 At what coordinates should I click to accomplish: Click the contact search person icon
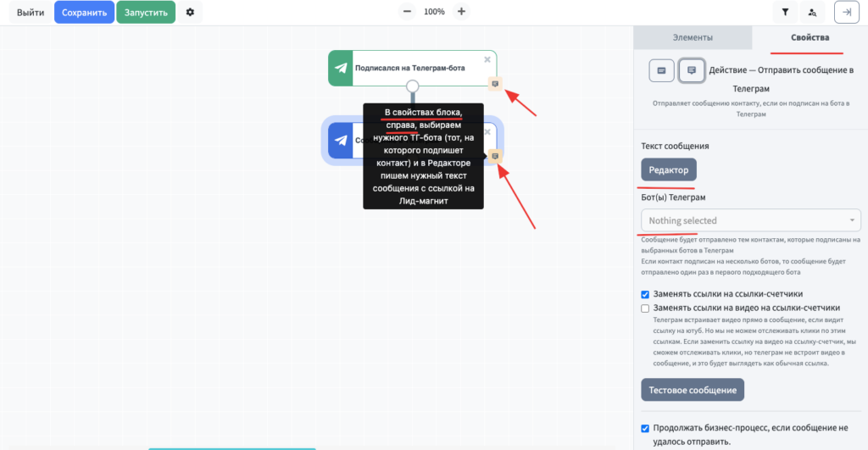pos(813,13)
